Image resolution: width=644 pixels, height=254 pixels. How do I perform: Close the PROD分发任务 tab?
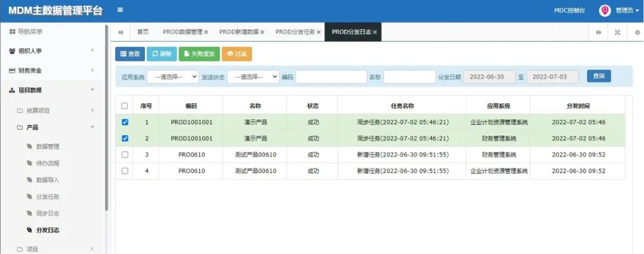click(x=318, y=32)
